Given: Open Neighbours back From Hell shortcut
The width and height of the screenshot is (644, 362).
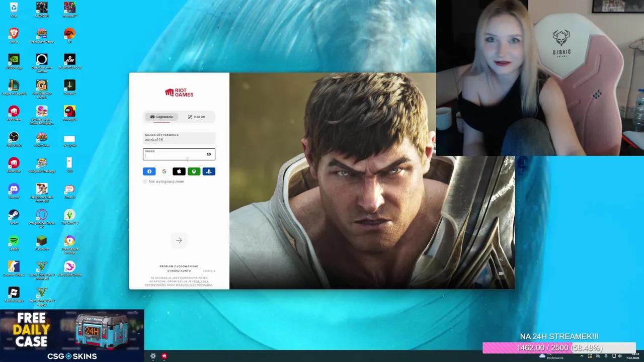Looking at the screenshot, I should [x=42, y=193].
